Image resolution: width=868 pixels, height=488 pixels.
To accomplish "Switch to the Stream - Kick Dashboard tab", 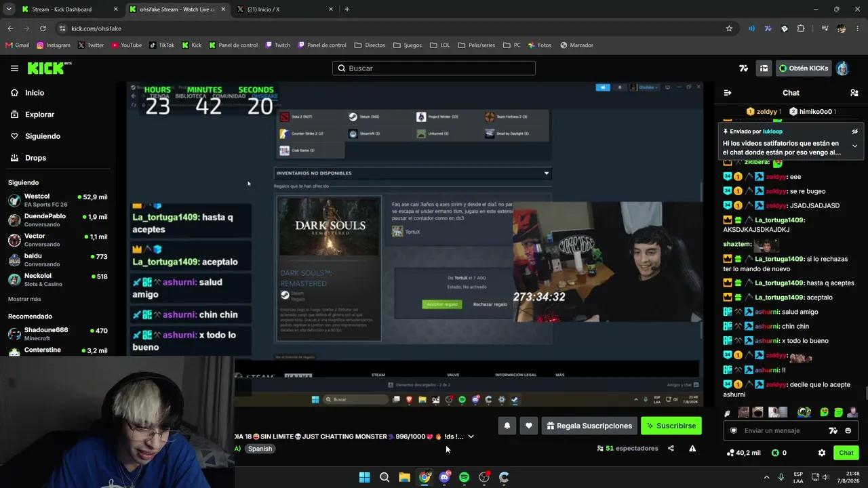I will pos(68,9).
